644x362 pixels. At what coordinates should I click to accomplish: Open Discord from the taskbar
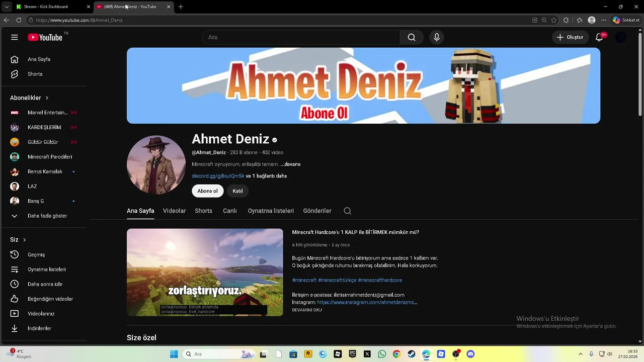coord(470,354)
